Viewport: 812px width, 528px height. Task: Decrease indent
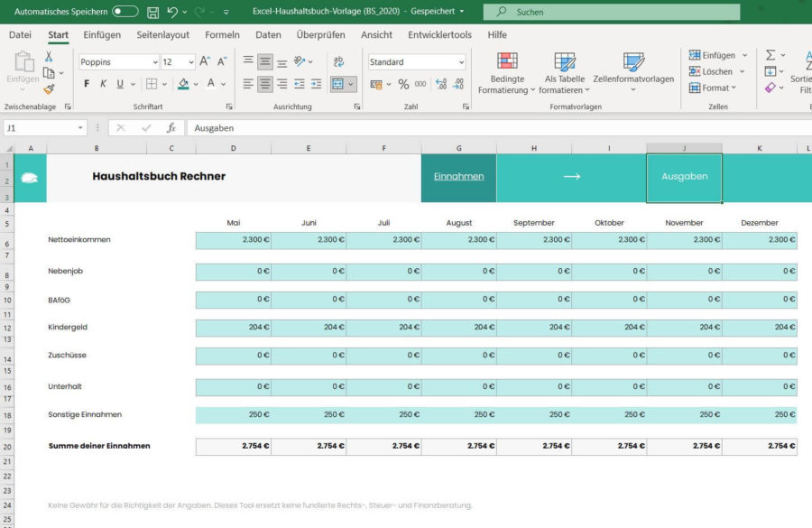(x=300, y=84)
